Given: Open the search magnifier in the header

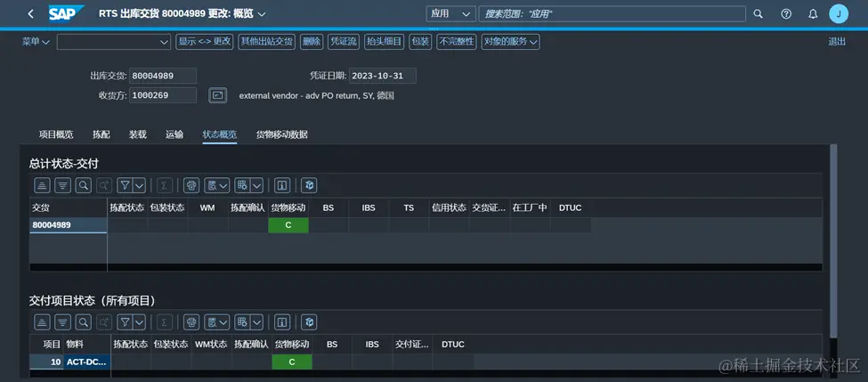Looking at the screenshot, I should [758, 14].
